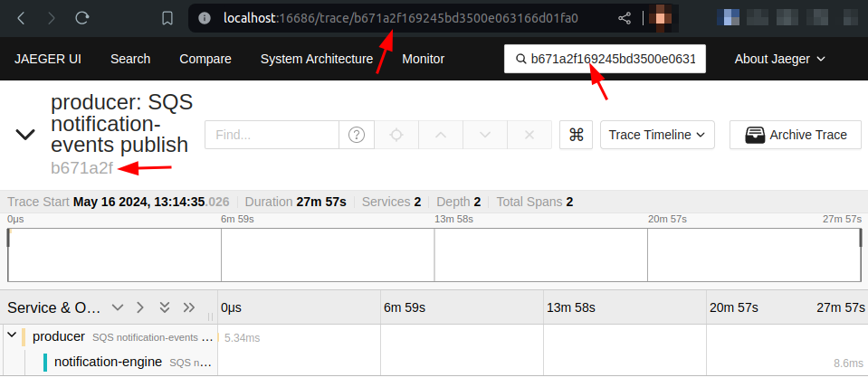Switch to the Compare tab
The image size is (868, 387).
pyautogui.click(x=205, y=59)
